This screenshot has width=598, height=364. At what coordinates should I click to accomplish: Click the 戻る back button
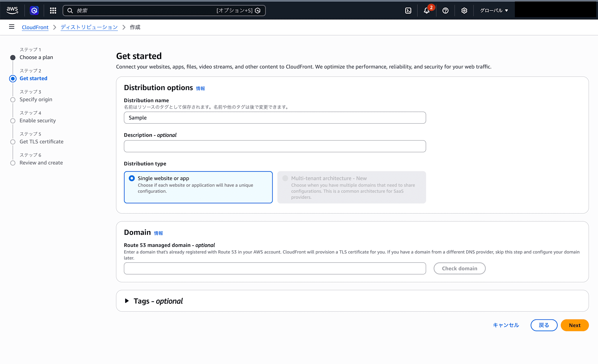click(x=544, y=325)
